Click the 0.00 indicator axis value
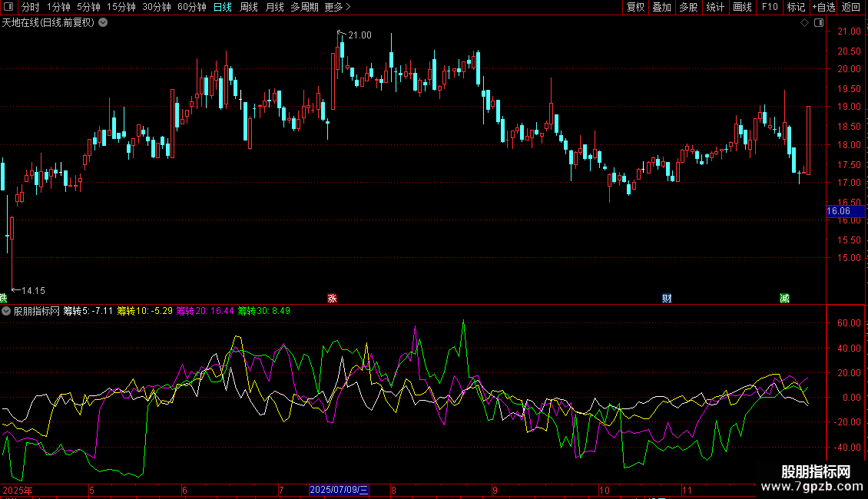Image resolution: width=868 pixels, height=499 pixels. coord(851,397)
